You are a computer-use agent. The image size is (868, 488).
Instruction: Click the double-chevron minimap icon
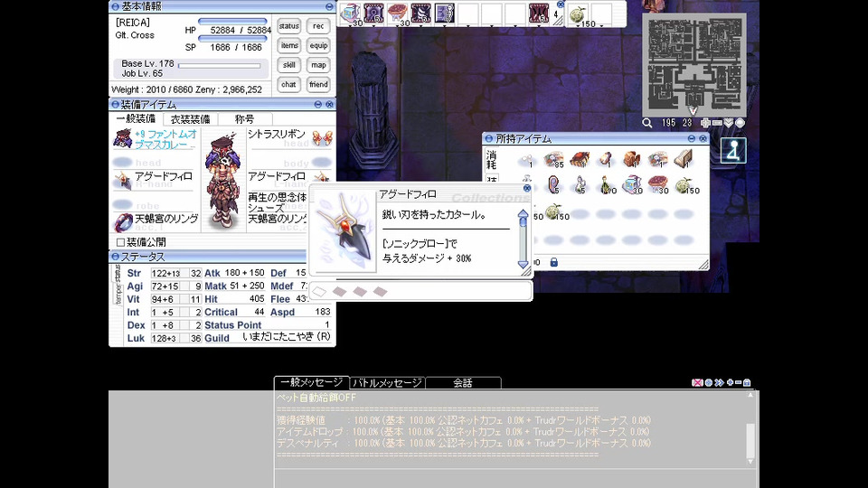tap(729, 123)
